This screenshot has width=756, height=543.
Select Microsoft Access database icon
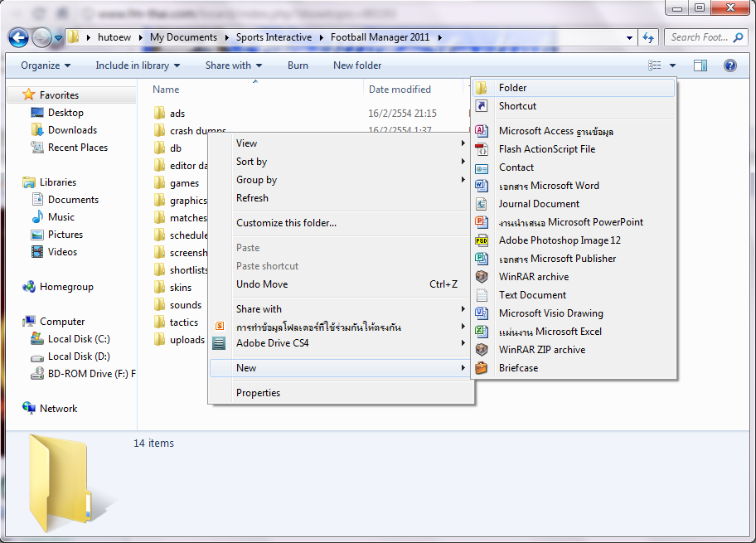click(481, 131)
